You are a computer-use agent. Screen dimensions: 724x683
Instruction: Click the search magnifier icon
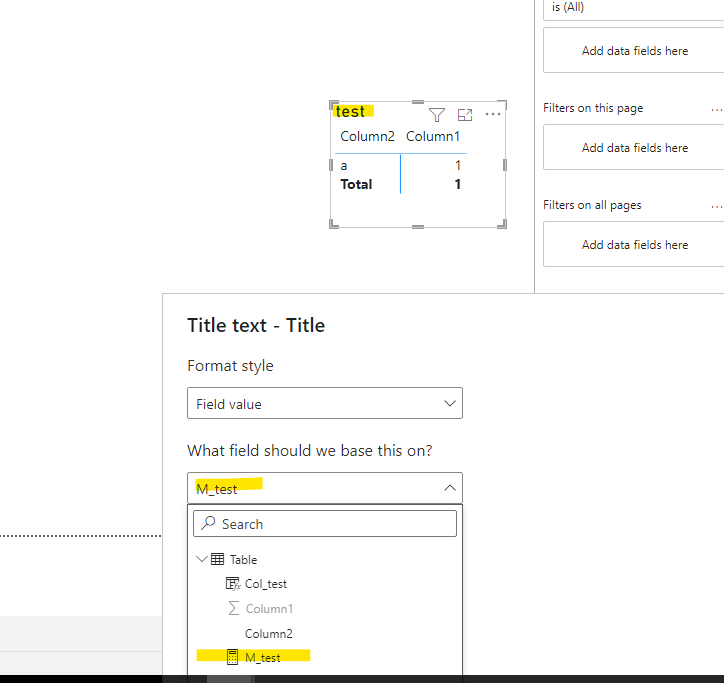(208, 523)
